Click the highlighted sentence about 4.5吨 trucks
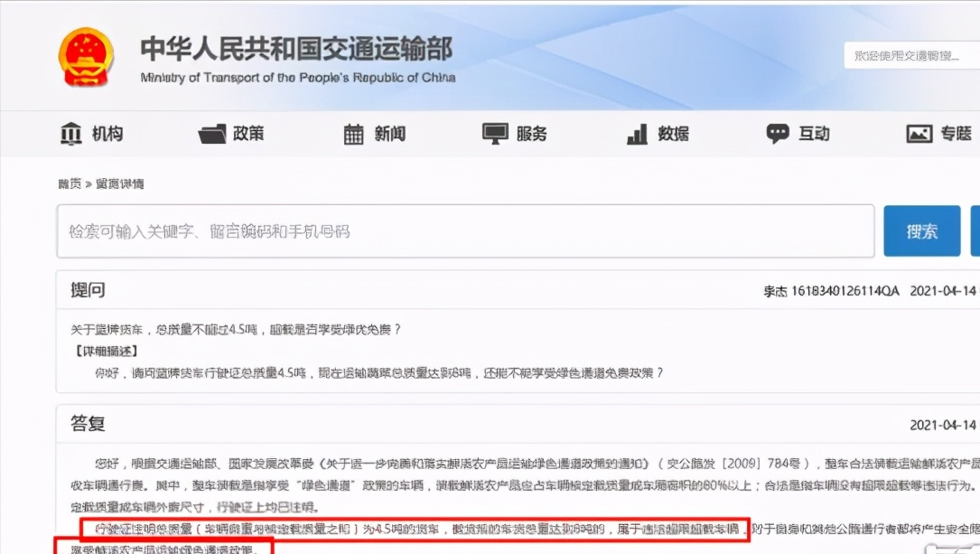Screen dimensions: 980x554 (x=415, y=529)
